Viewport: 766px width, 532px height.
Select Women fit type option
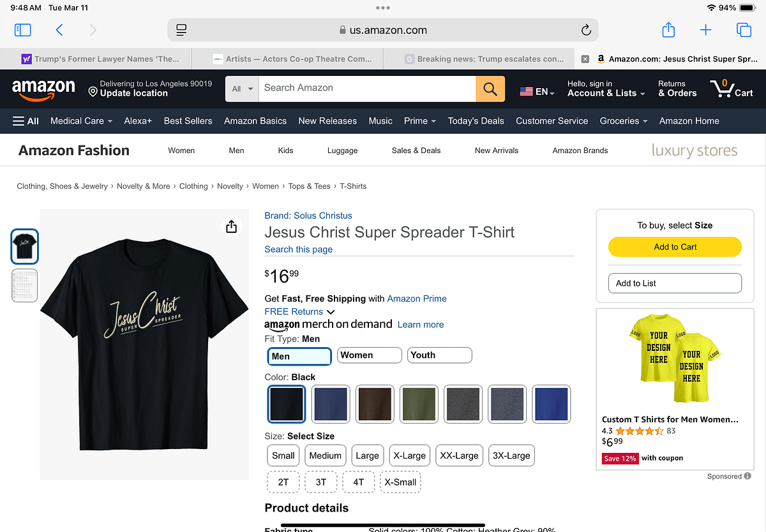(x=370, y=355)
